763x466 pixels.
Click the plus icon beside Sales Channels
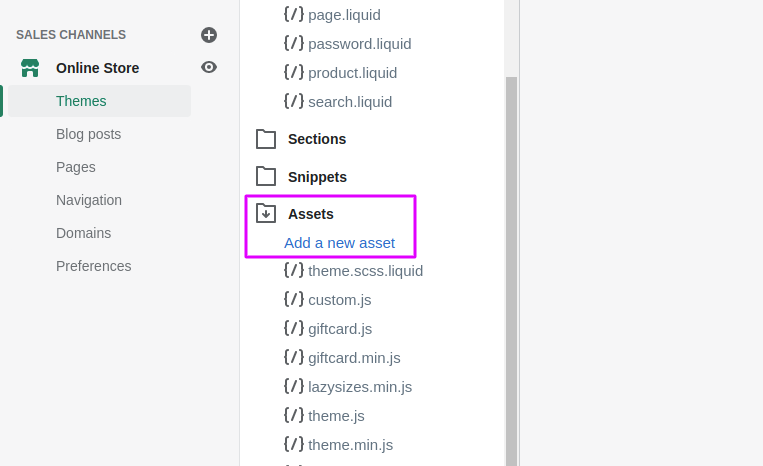[209, 35]
